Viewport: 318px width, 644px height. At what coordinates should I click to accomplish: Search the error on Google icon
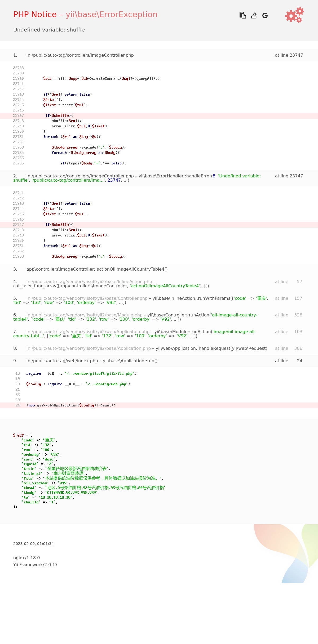(x=265, y=16)
